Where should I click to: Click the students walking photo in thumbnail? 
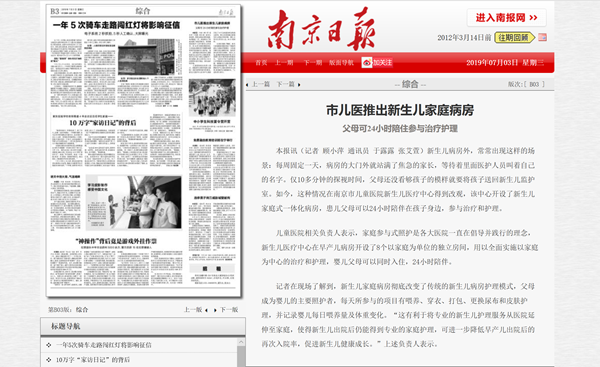coord(212,97)
